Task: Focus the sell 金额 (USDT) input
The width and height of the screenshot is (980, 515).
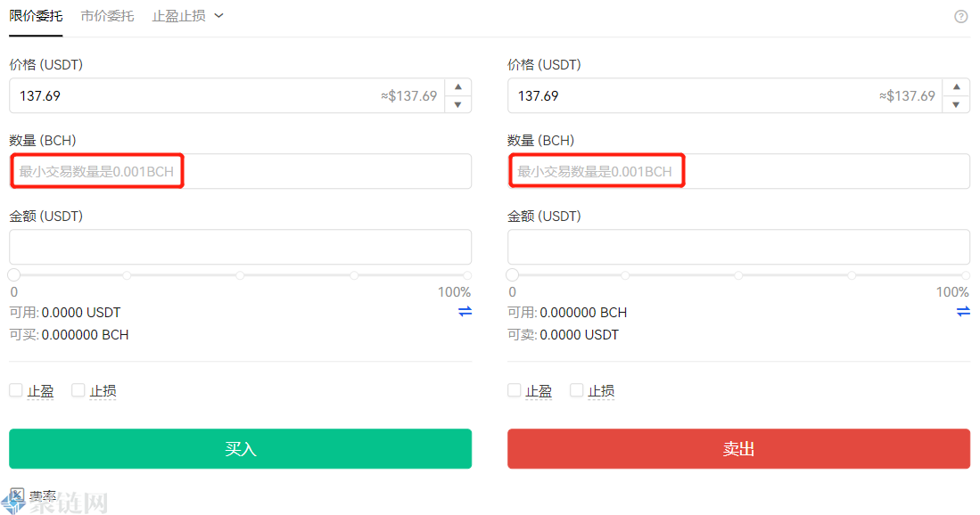Action: click(738, 247)
